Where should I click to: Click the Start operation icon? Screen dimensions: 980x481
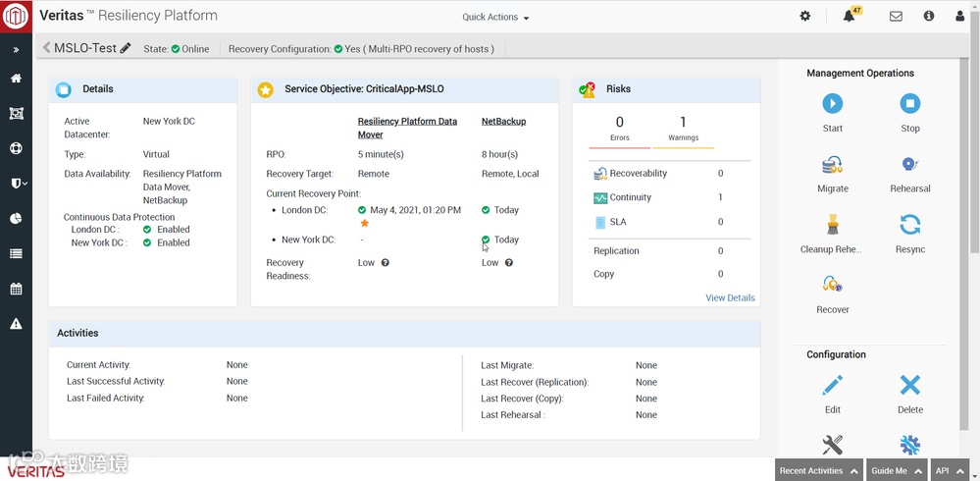click(832, 104)
